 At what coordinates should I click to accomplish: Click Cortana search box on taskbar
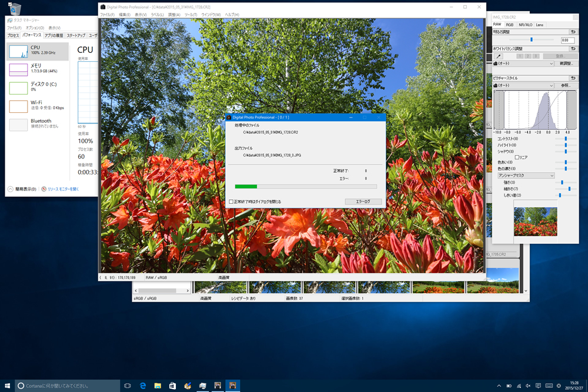[x=68, y=386]
